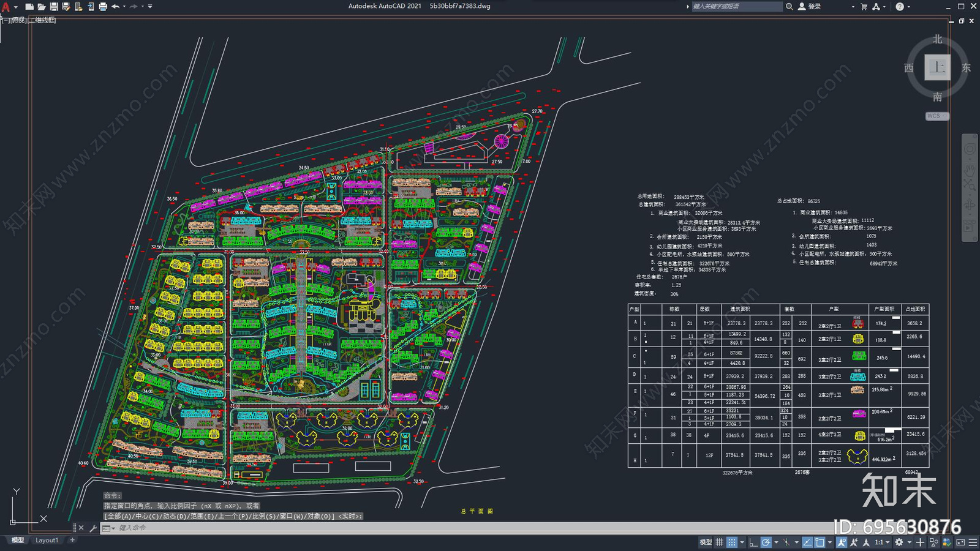Viewport: 980px width, 551px height.
Task: Click the Plot printer icon
Action: 103,7
